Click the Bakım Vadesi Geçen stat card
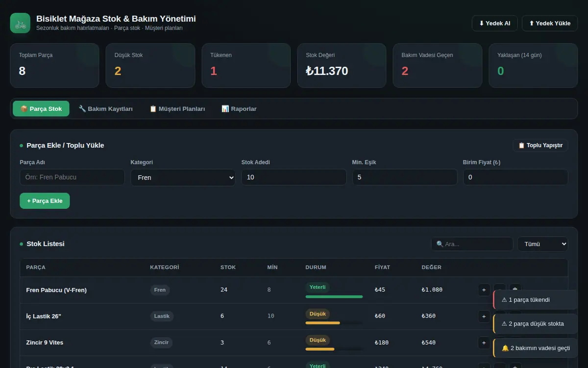Viewport: 588px width, 368px height. [x=438, y=66]
